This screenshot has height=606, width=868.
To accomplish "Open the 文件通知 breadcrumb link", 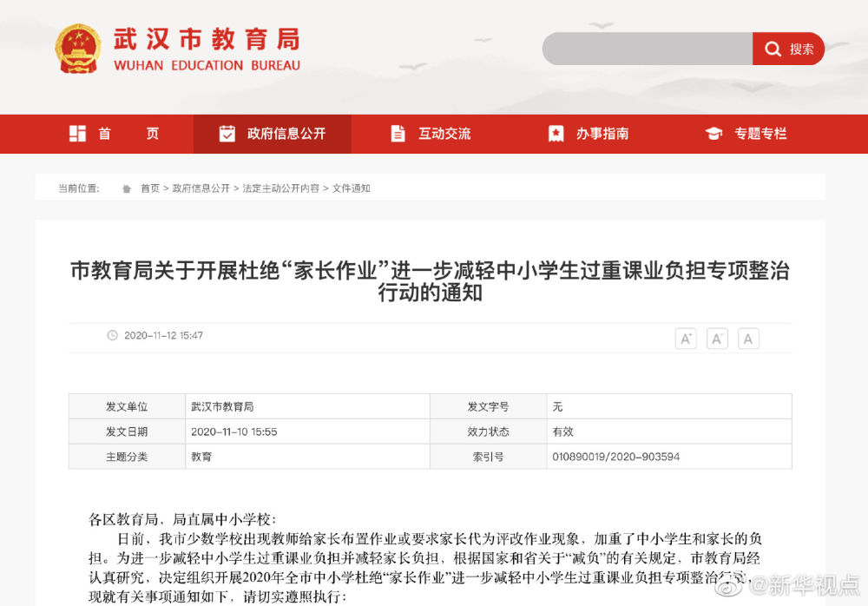I will pyautogui.click(x=351, y=188).
